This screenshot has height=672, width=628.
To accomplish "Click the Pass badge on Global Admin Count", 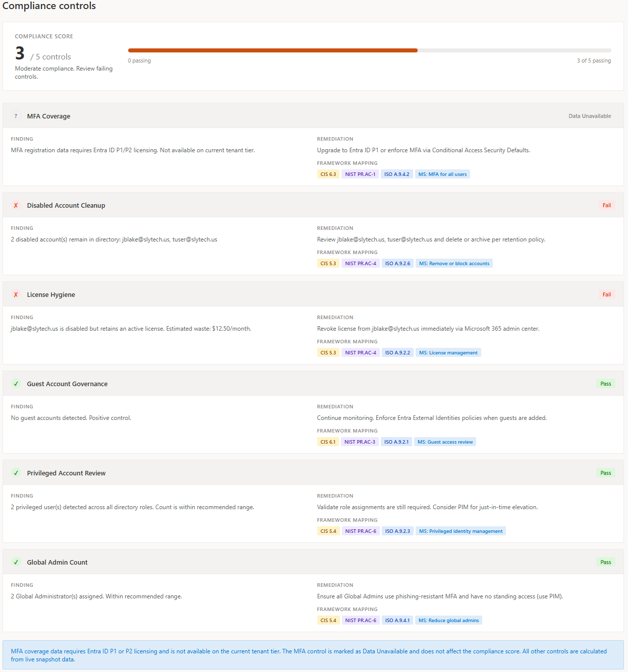I will (x=606, y=562).
